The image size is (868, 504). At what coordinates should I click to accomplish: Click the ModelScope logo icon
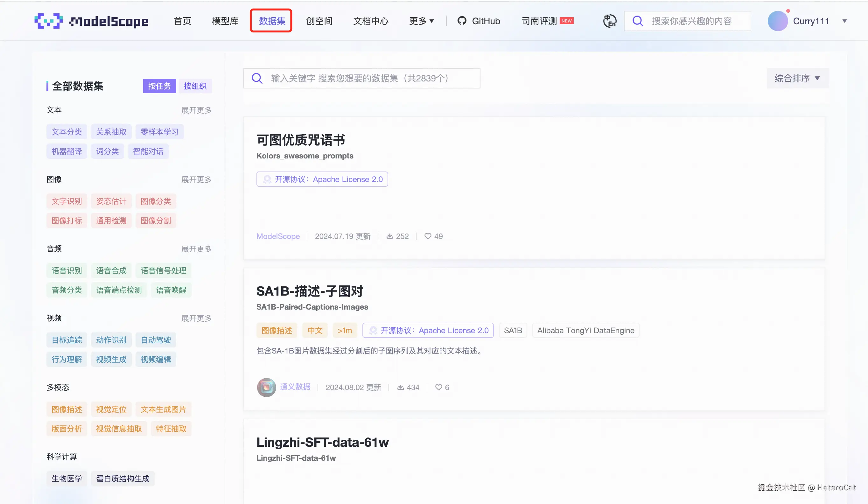tap(49, 21)
